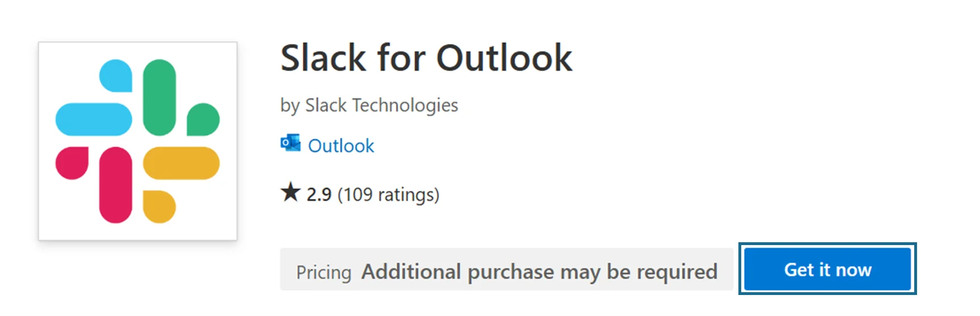This screenshot has height=316, width=980.
Task: Open the 109 ratings reviews link
Action: coord(388,195)
